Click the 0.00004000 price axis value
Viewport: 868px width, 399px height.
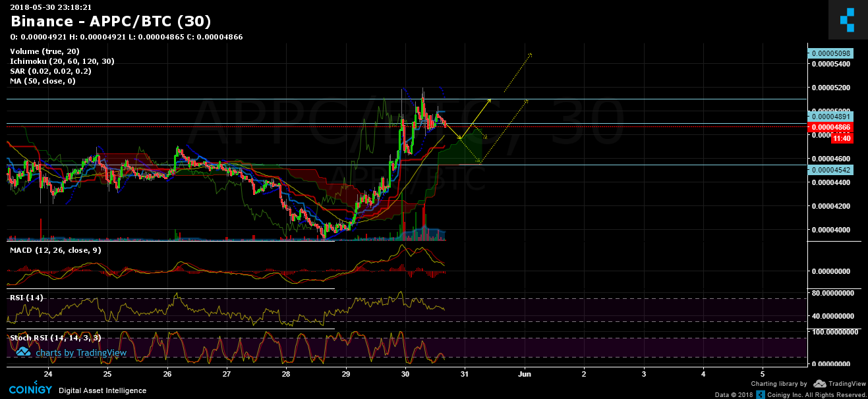pyautogui.click(x=832, y=230)
